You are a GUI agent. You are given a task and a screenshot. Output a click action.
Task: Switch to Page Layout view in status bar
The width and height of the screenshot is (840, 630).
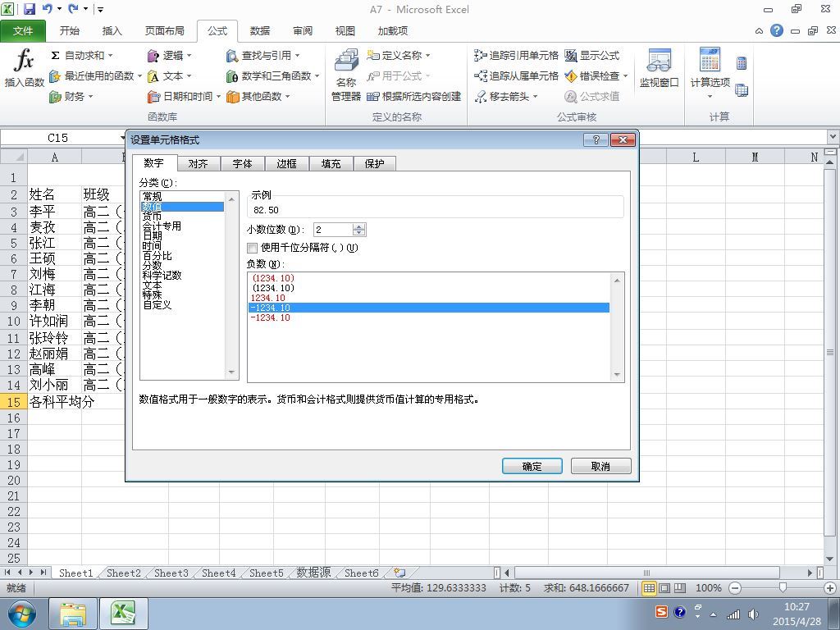(664, 588)
